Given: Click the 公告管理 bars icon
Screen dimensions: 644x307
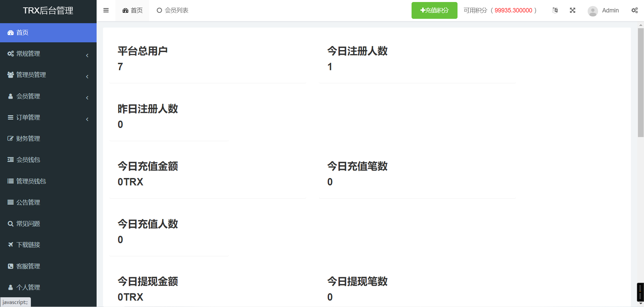Looking at the screenshot, I should 10,202.
